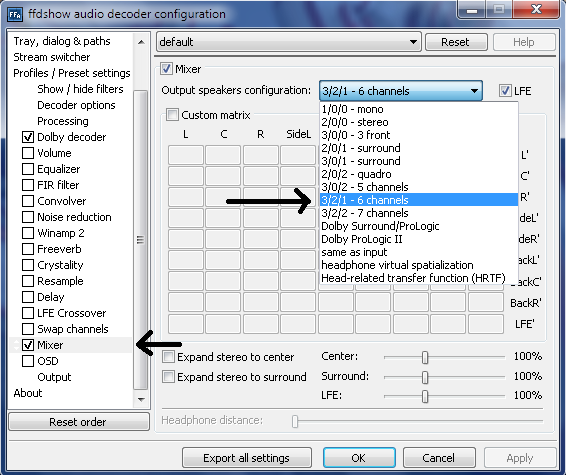Choose headphone virtual spatialization option
This screenshot has width=566, height=475.
pyautogui.click(x=419, y=265)
